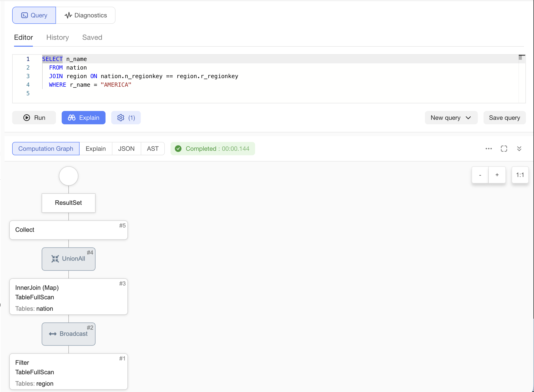This screenshot has width=534, height=392.
Task: Click the ResultSet node
Action: [69, 203]
